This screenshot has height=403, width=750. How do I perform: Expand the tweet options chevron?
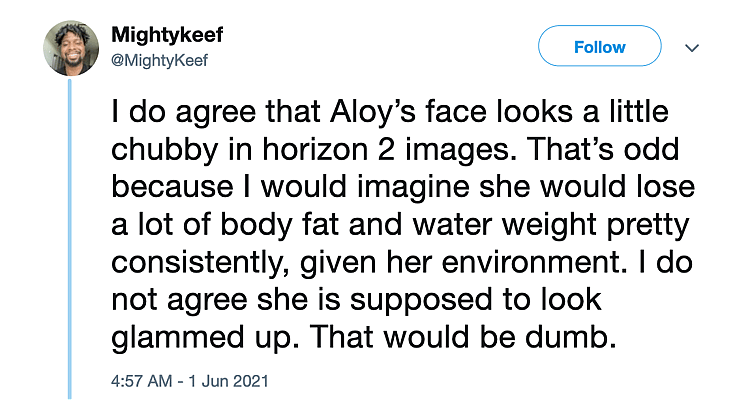[691, 48]
